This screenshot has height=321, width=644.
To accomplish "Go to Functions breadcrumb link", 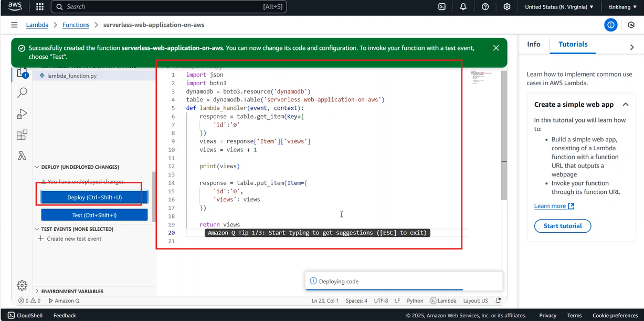I will click(x=76, y=25).
